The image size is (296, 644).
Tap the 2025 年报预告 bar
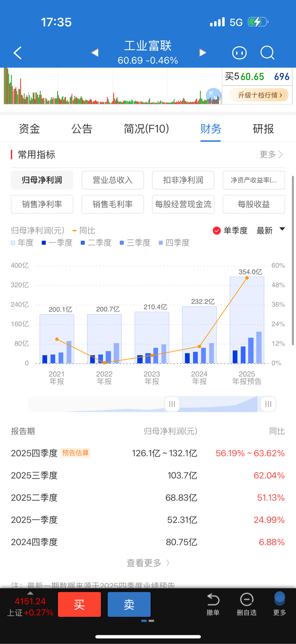[247, 320]
